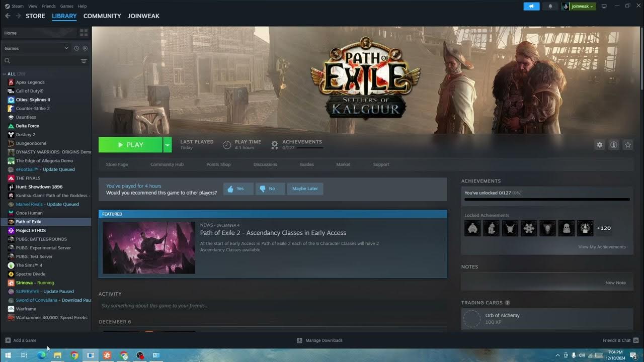Open the Help menu
644x362 pixels.
83,6
